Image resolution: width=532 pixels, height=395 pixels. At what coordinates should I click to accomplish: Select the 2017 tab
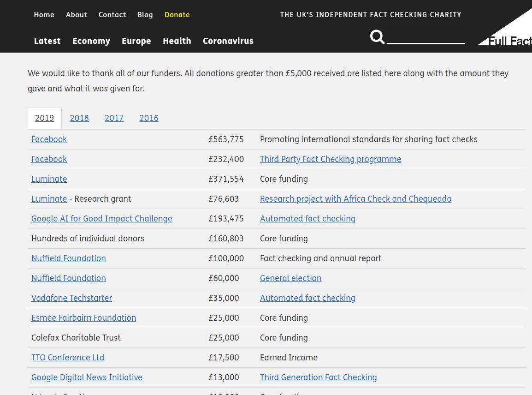click(x=114, y=118)
